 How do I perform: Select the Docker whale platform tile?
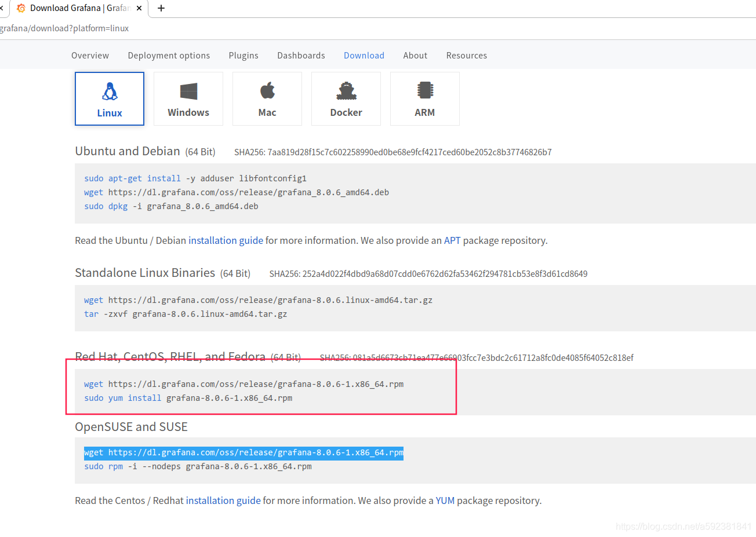[x=346, y=98]
